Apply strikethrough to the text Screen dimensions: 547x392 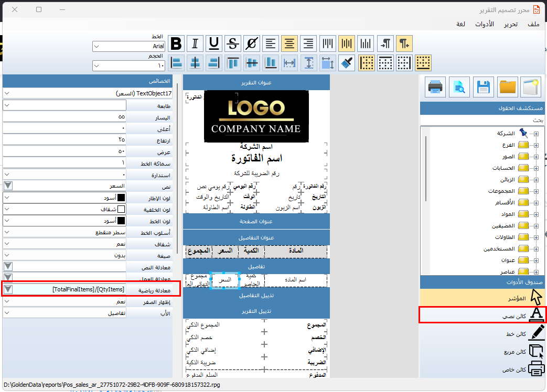click(x=233, y=43)
